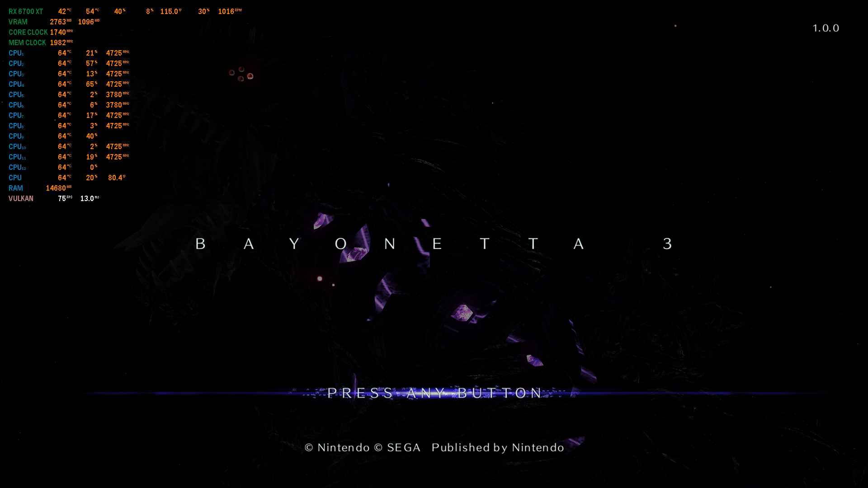868x488 pixels.
Task: Click the Published by Nintendo text
Action: pos(497,447)
